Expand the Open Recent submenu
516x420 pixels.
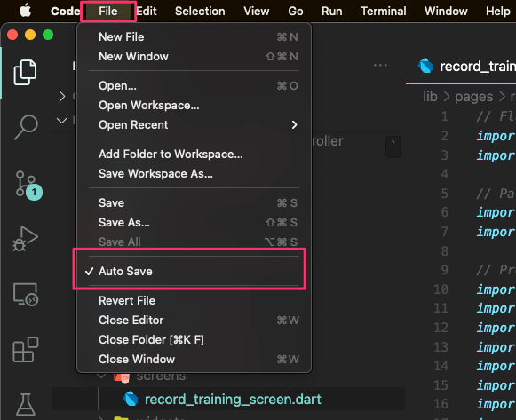[x=194, y=124]
